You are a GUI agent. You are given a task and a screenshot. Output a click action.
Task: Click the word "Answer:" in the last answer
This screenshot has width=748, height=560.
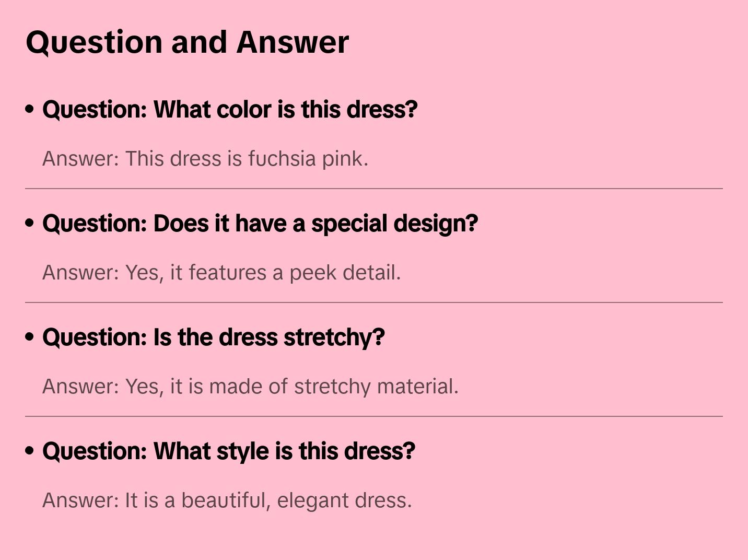pyautogui.click(x=81, y=500)
